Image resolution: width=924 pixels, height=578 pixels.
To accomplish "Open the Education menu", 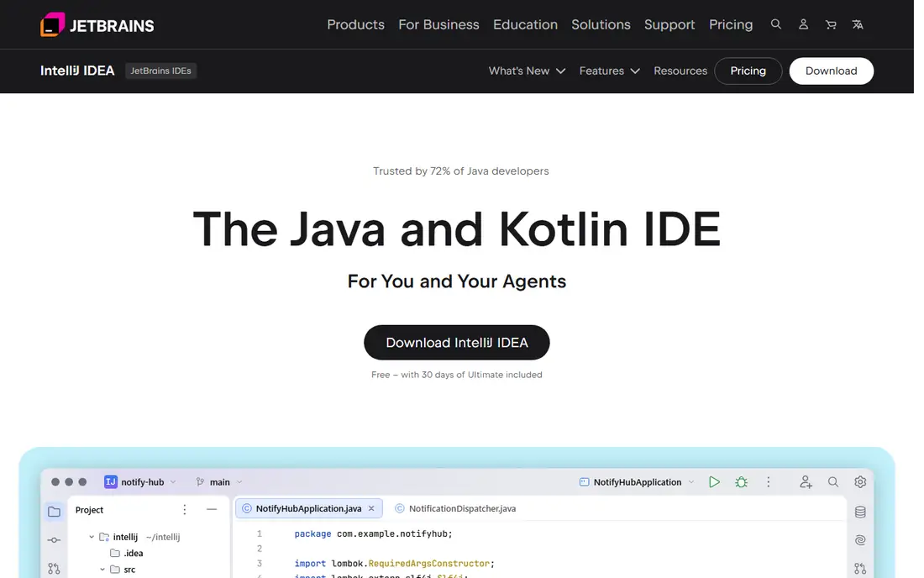I will 525,24.
